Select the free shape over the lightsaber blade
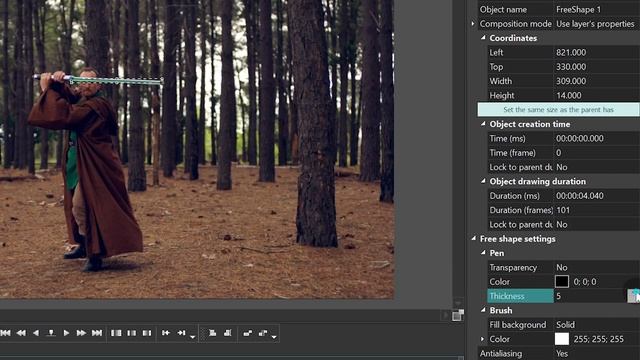This screenshot has height=360, width=640. point(116,81)
